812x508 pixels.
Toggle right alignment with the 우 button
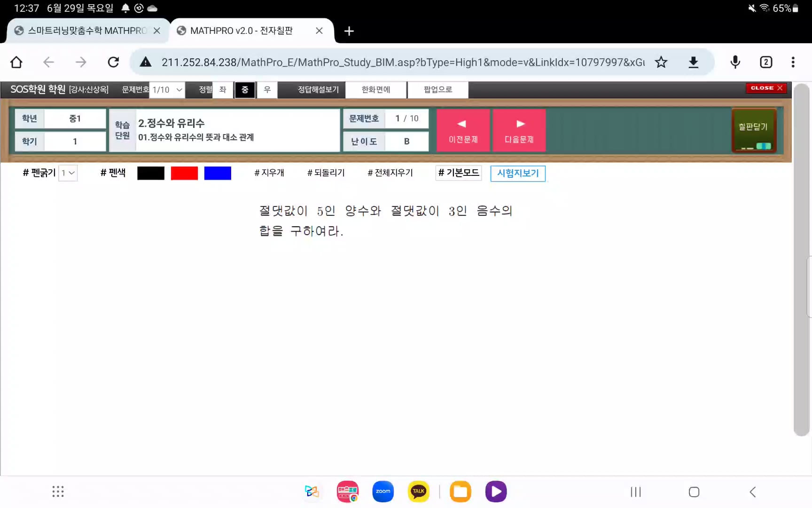(267, 89)
